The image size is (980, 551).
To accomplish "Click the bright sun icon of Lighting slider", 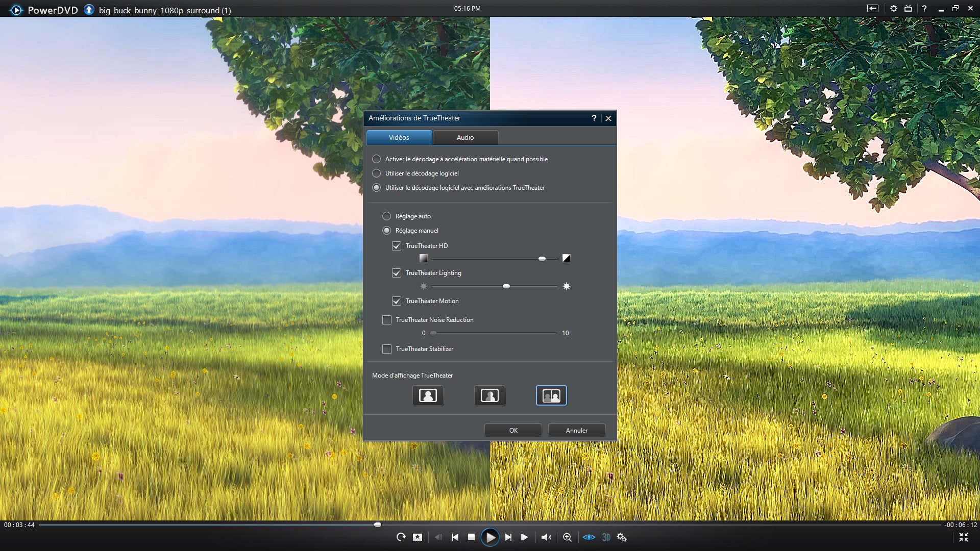I will coord(566,286).
